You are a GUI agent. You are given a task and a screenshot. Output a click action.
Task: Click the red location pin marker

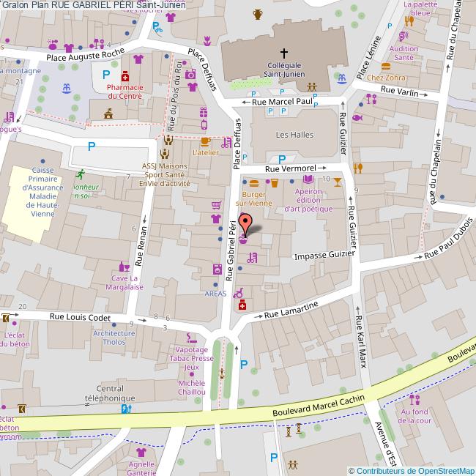(244, 222)
